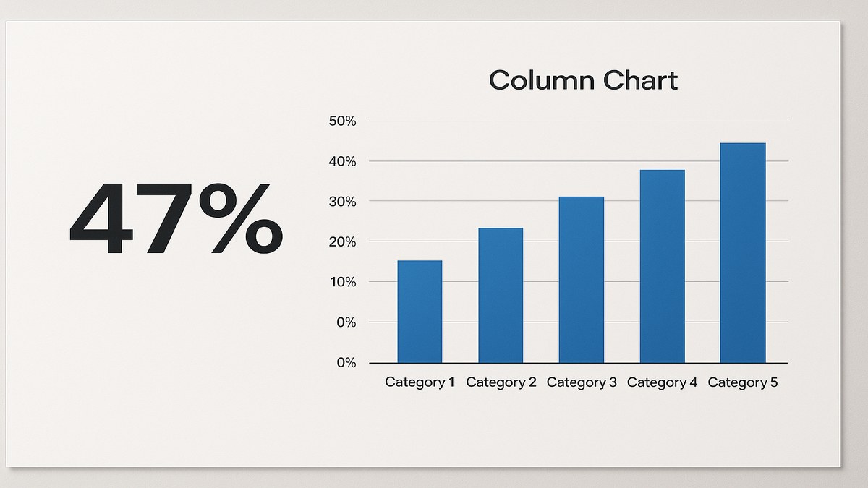
Task: Click the 30% y-axis label
Action: [342, 202]
